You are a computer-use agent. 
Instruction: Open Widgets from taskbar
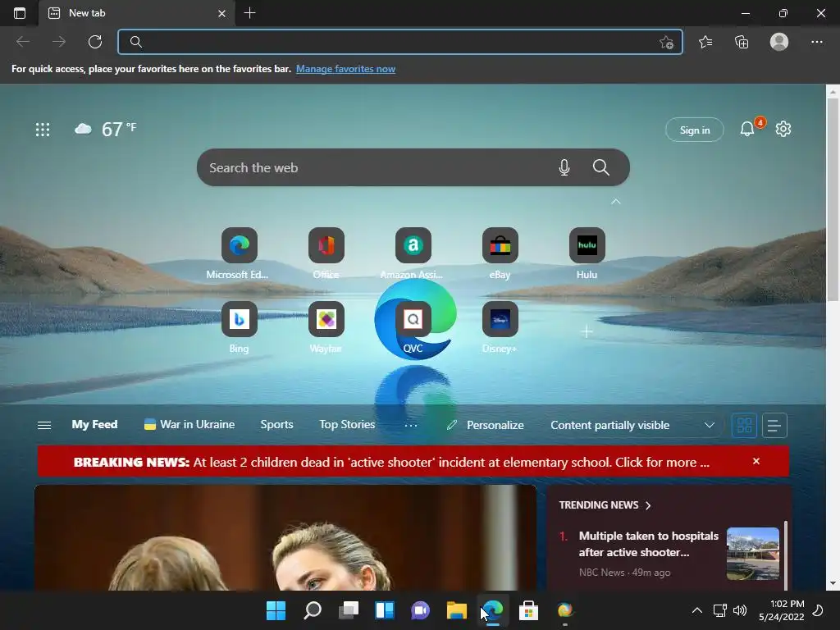[x=385, y=610]
